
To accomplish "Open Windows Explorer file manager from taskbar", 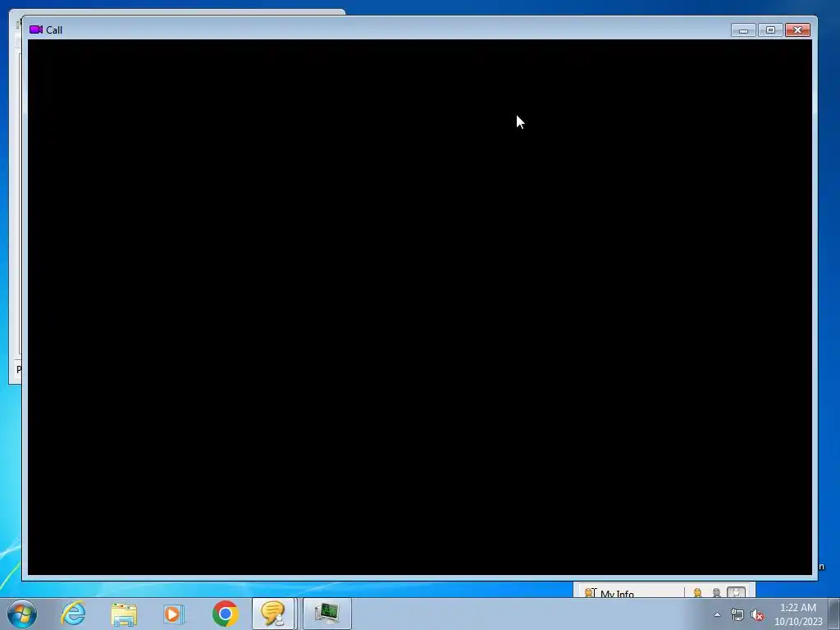I will pos(124,614).
